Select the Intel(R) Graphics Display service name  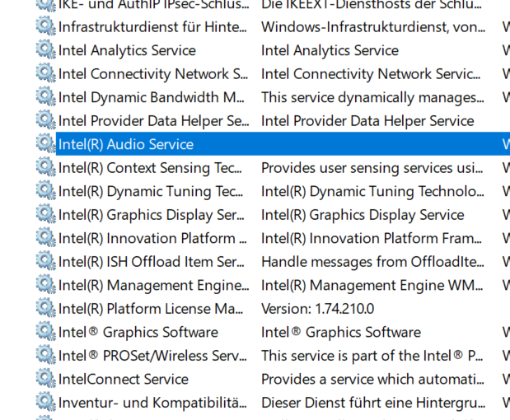tap(152, 215)
